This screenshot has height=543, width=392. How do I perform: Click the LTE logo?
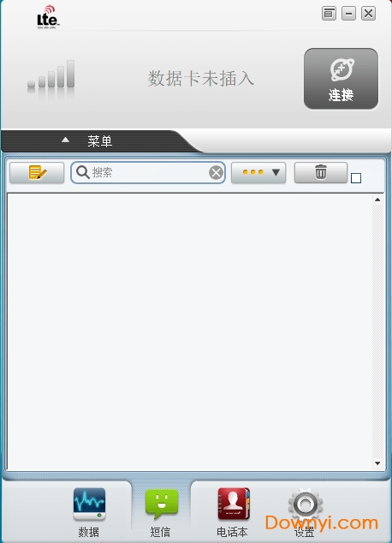click(x=48, y=16)
